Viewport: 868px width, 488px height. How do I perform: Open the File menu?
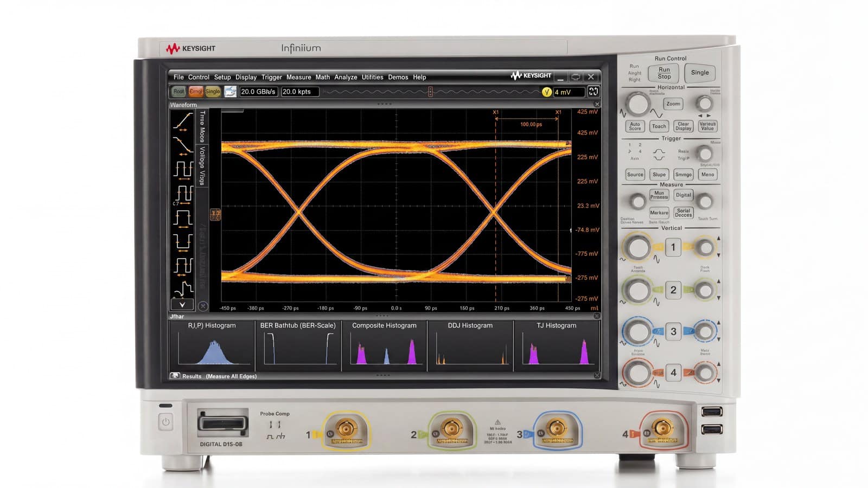(x=178, y=77)
